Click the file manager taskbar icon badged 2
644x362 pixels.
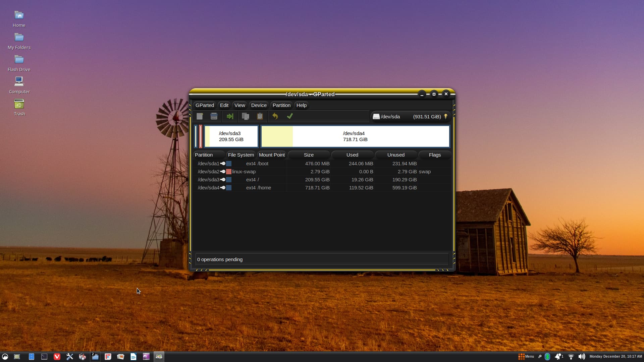tap(95, 357)
